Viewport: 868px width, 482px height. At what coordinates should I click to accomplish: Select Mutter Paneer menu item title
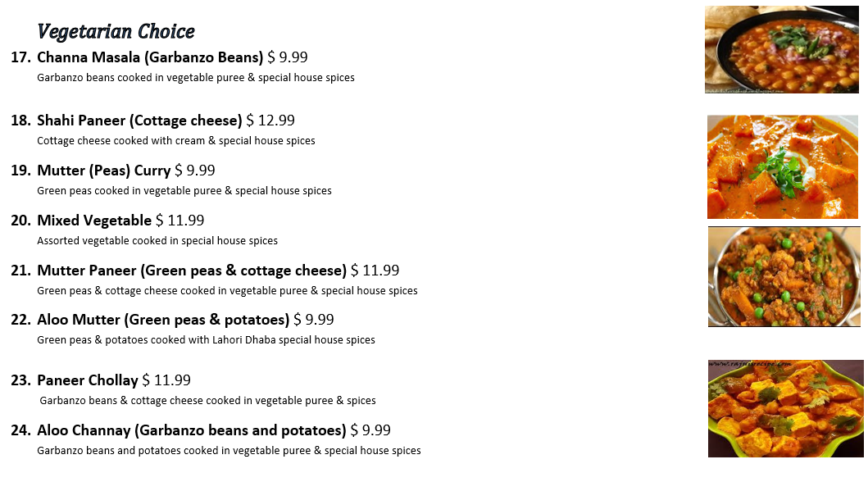pyautogui.click(x=192, y=271)
